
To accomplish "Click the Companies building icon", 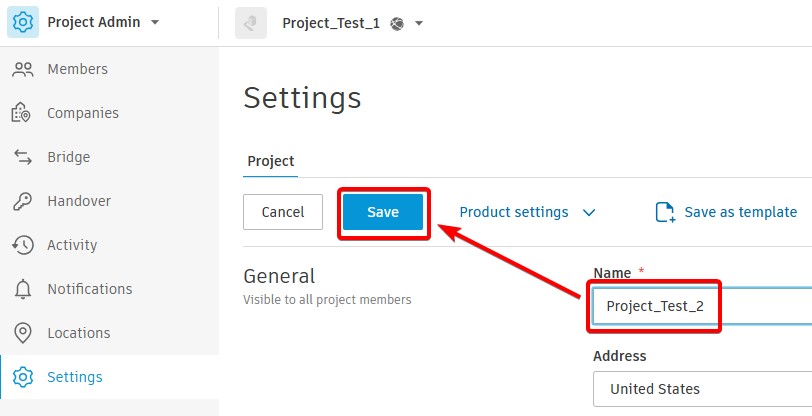I will pyautogui.click(x=21, y=113).
